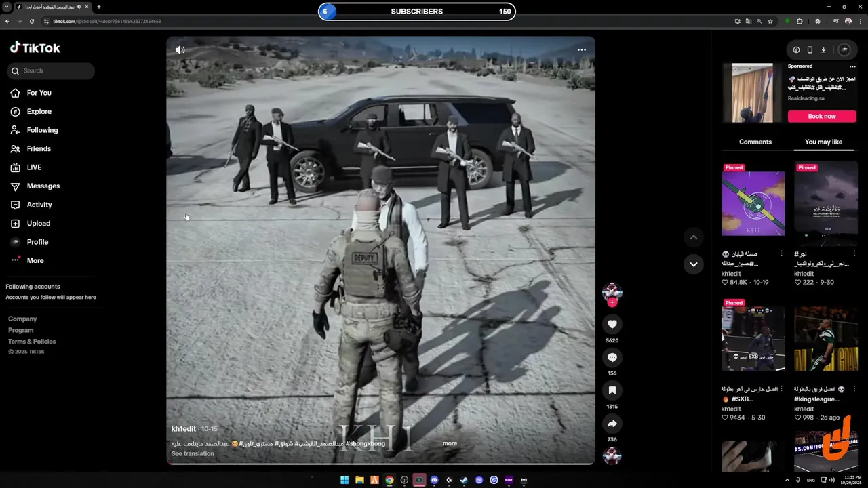This screenshot has width=868, height=488.
Task: Open the Windows Start menu
Action: pyautogui.click(x=344, y=480)
